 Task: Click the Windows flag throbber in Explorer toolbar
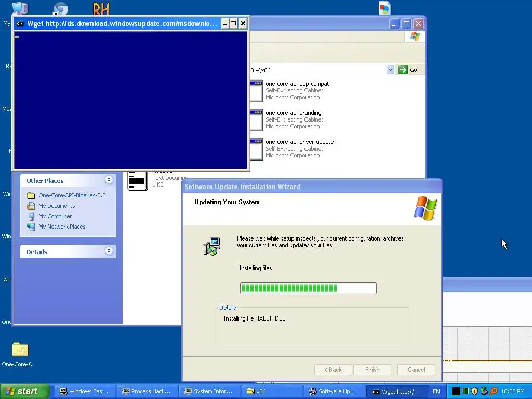coord(415,36)
